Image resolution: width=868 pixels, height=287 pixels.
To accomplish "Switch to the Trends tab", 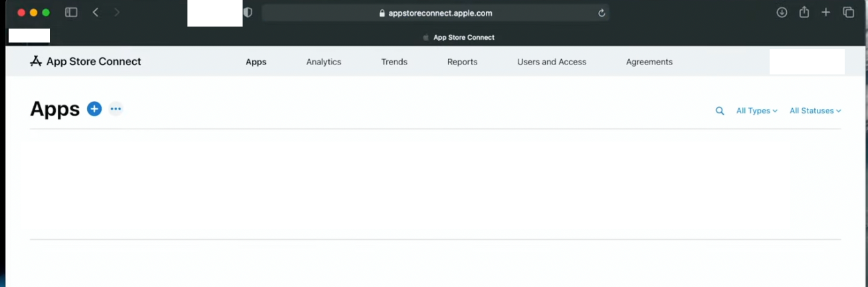I will (394, 62).
